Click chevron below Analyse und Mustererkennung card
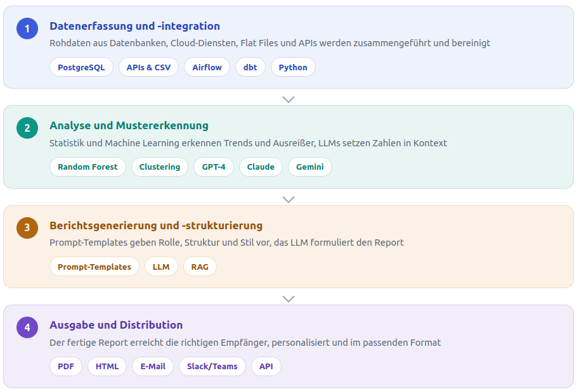The image size is (577, 392). point(288,199)
